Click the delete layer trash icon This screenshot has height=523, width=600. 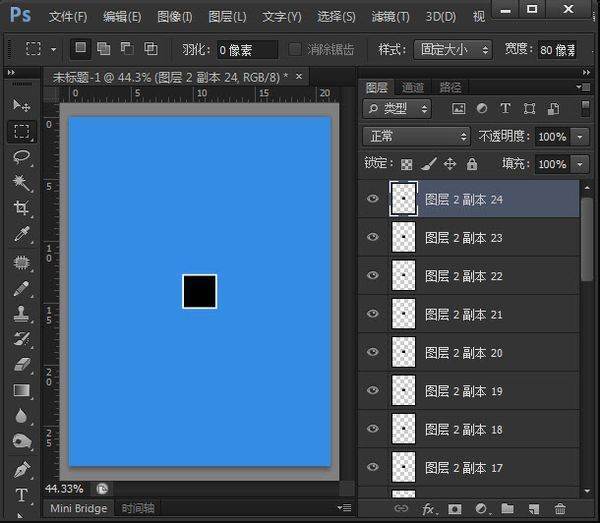pyautogui.click(x=560, y=510)
